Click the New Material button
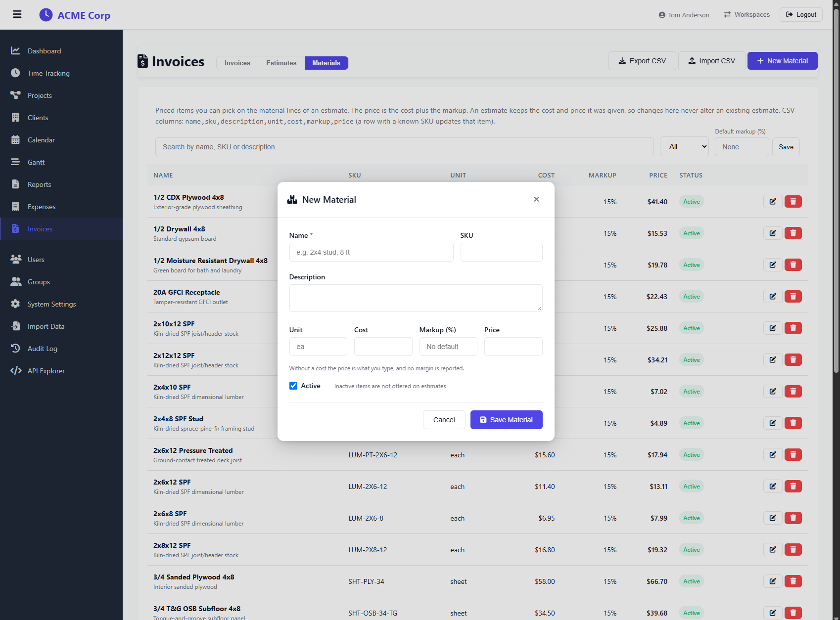This screenshot has width=840, height=620. tap(782, 61)
